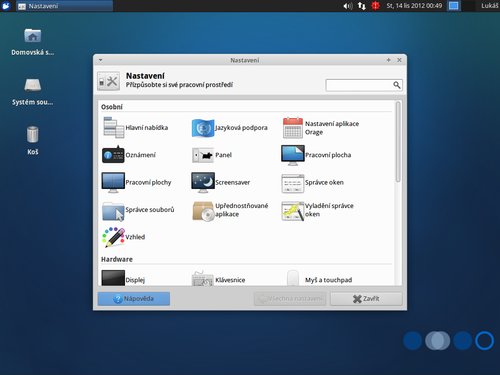Viewport: 500px width, 375px height.
Task: Open Panel settings icon
Action: coord(203,155)
